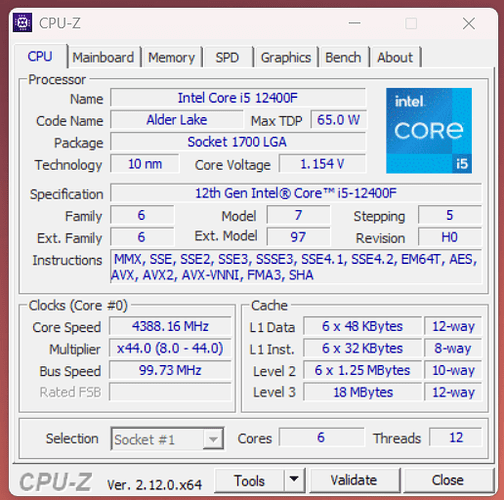
Task: Click the Tools button
Action: 249,480
